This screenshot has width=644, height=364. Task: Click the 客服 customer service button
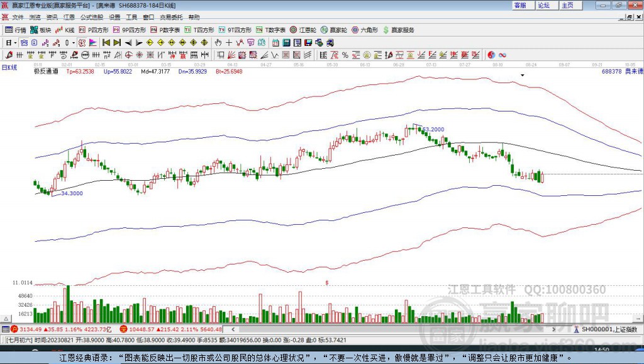coord(521,5)
